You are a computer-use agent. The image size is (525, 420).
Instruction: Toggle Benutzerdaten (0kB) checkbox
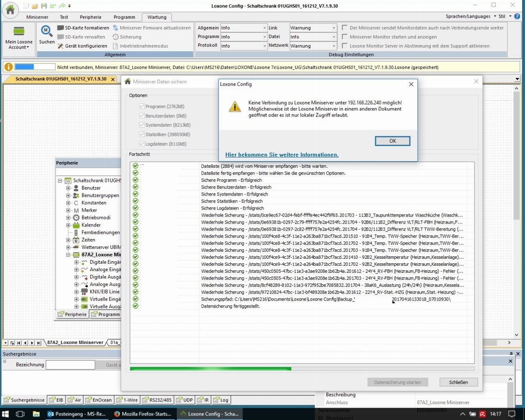142,116
